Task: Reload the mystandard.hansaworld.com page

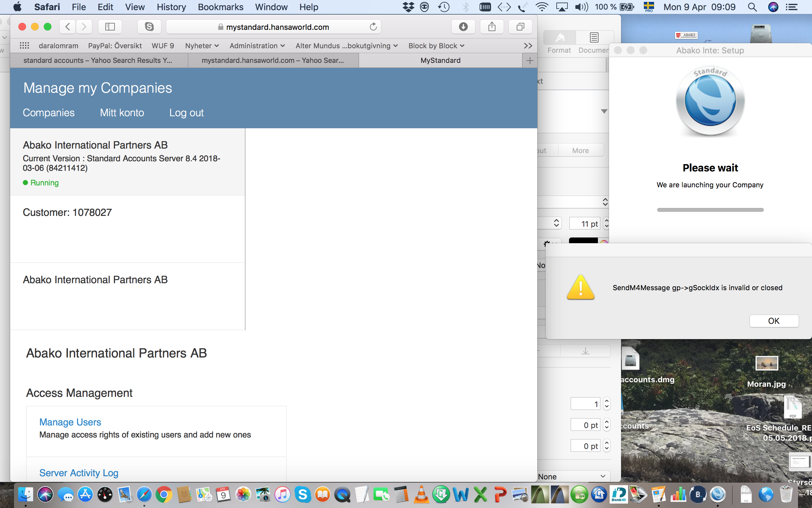Action: (373, 27)
